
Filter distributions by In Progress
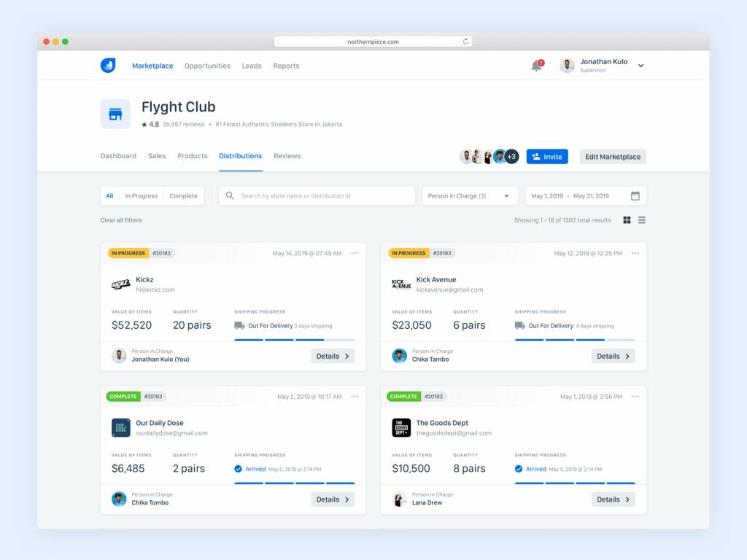click(x=141, y=196)
